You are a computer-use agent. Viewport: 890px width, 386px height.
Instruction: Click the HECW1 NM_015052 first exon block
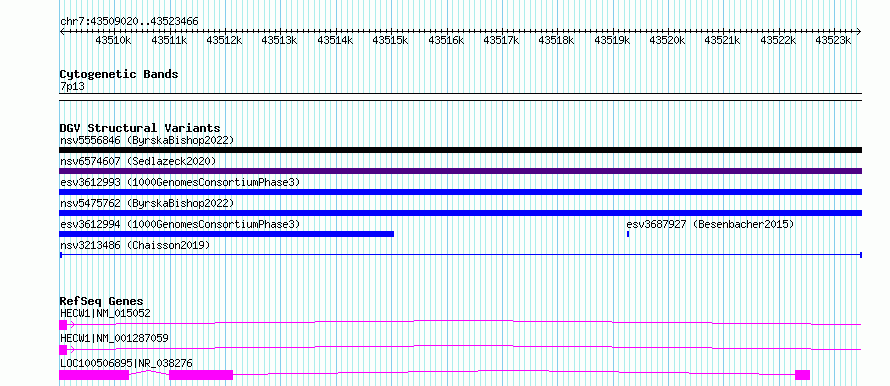click(x=63, y=325)
